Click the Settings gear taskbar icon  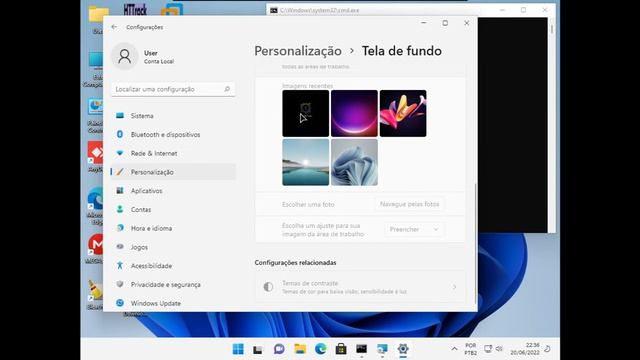click(x=403, y=349)
